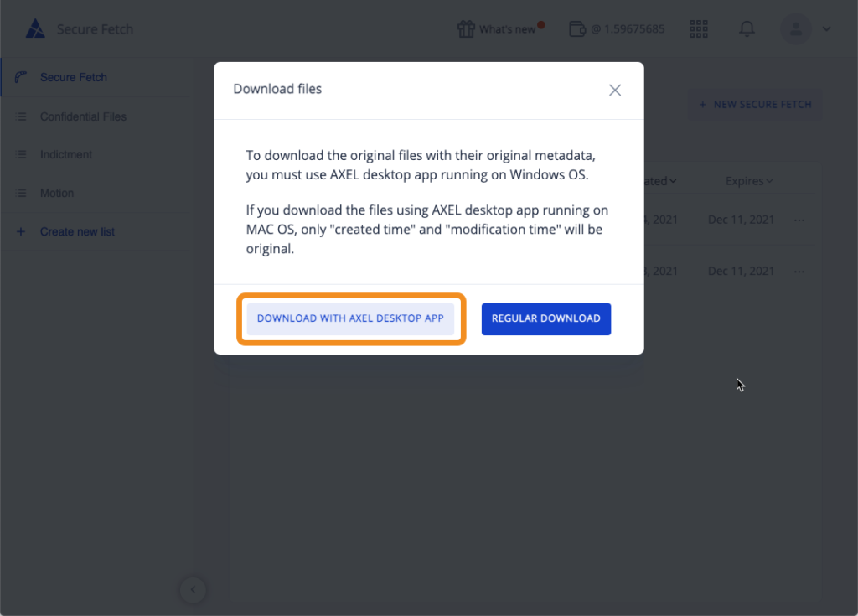This screenshot has height=616, width=858.
Task: Sort by the Expires column
Action: [x=749, y=181]
